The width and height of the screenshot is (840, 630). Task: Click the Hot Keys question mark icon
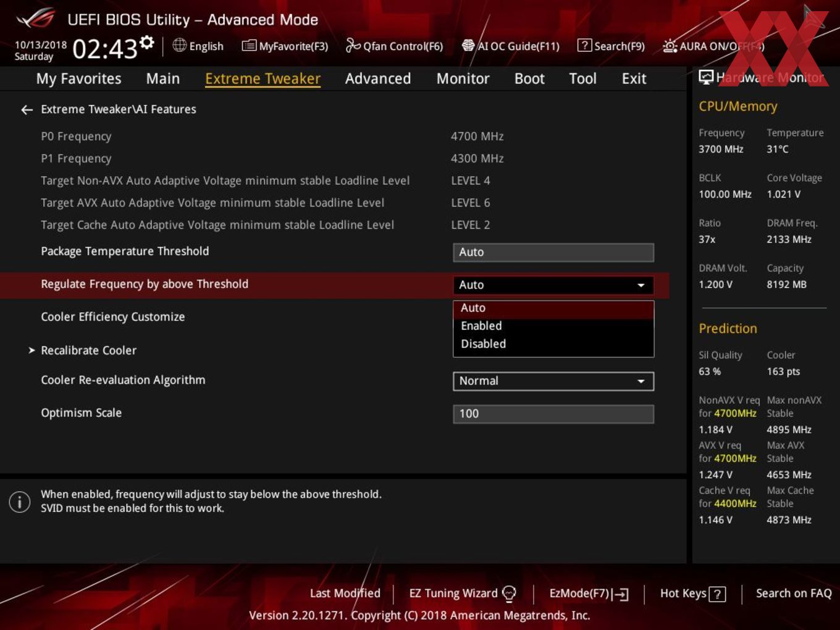(717, 594)
